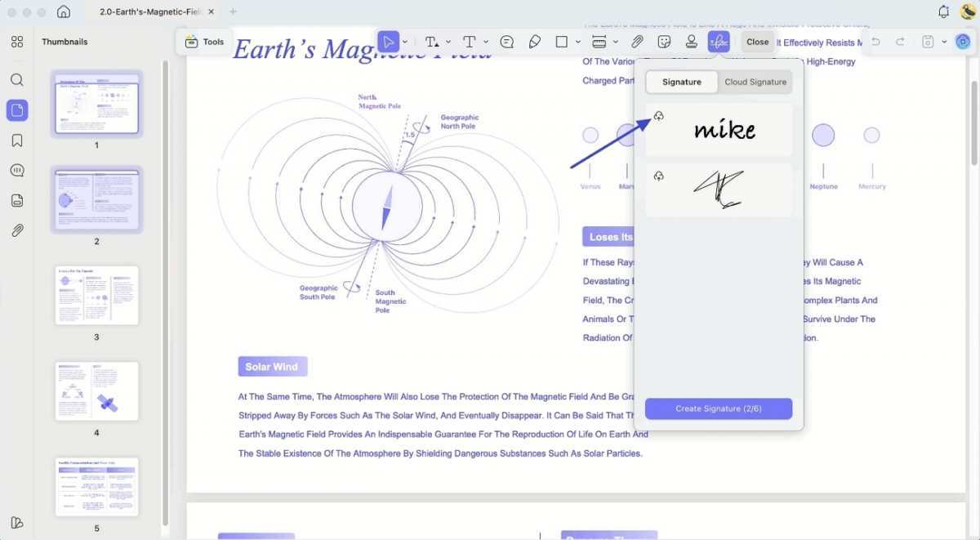Pick the mike handwritten signature
980x540 pixels.
coord(724,131)
